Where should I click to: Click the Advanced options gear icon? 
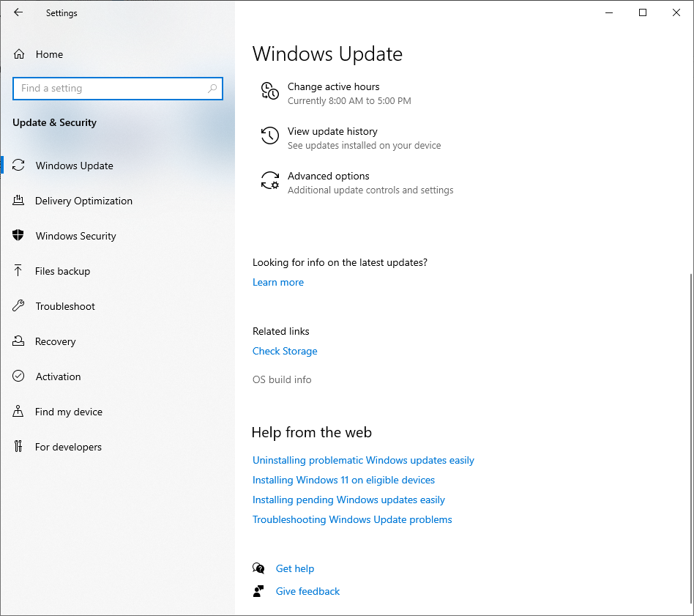269,181
